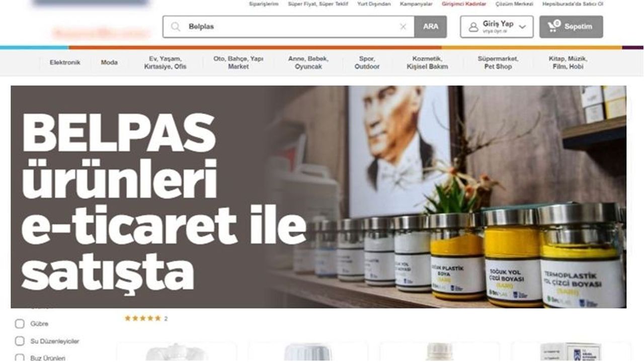Expand the Giriş Yap dropdown arrow
This screenshot has height=362, width=644.
click(522, 27)
